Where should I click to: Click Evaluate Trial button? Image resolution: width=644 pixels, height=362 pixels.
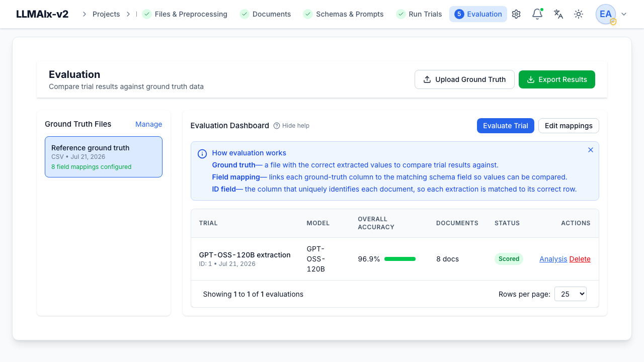tap(506, 126)
